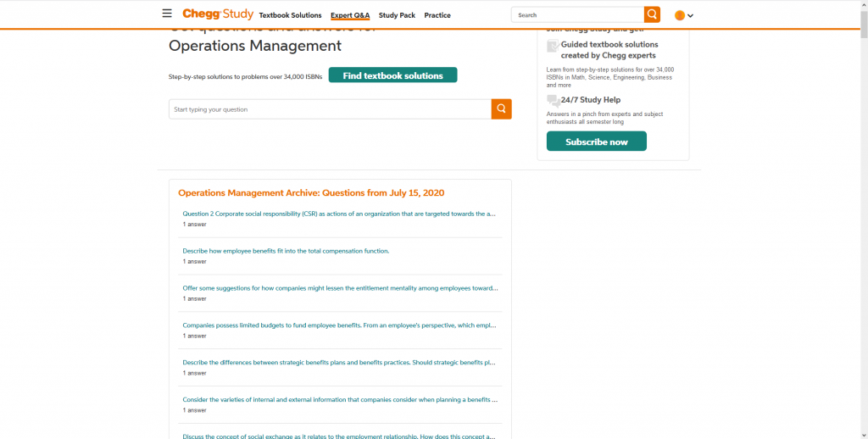This screenshot has height=439, width=868.
Task: Open the Corporate social responsibility question link
Action: pos(339,214)
